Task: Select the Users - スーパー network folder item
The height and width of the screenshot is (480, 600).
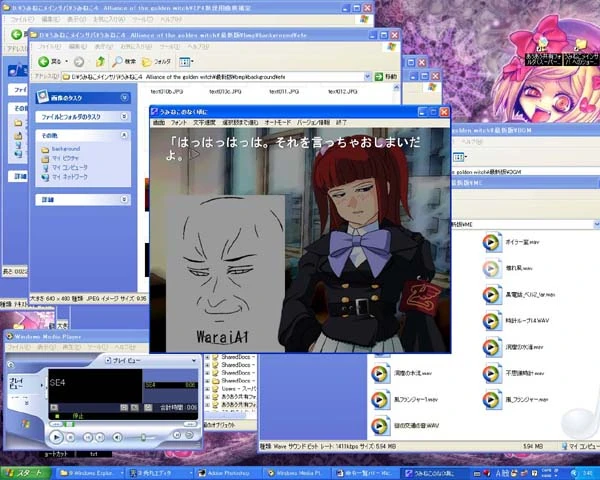Action: 234,388
